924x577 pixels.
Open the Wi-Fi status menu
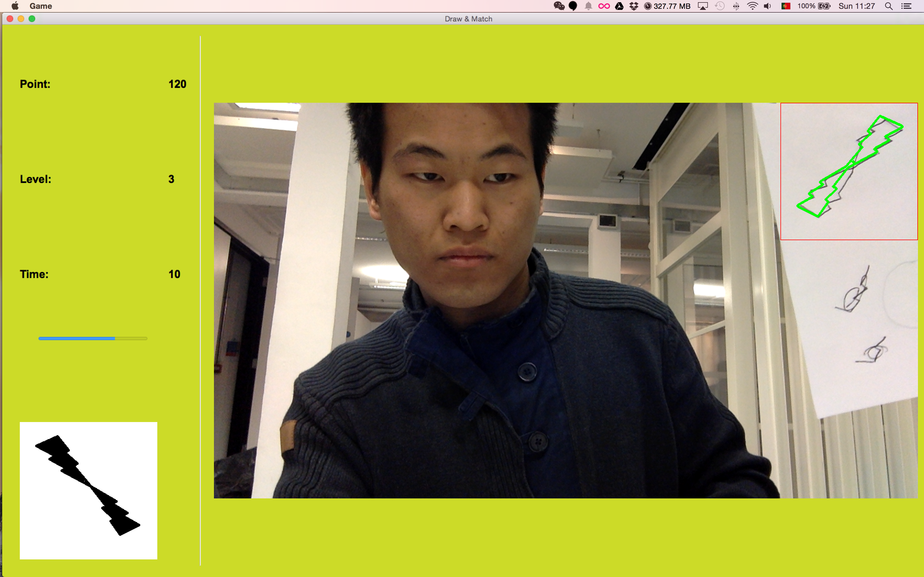tap(752, 6)
